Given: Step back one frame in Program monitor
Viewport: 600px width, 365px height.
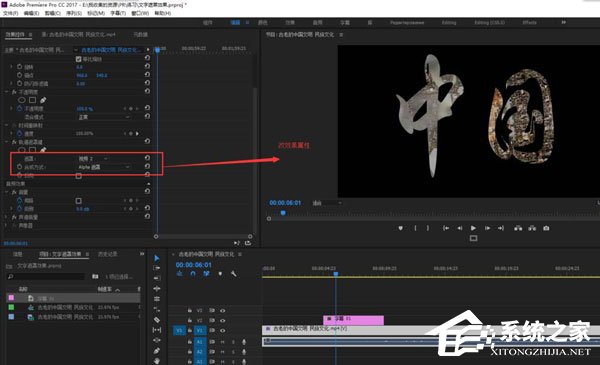Looking at the screenshot, I should point(460,228).
